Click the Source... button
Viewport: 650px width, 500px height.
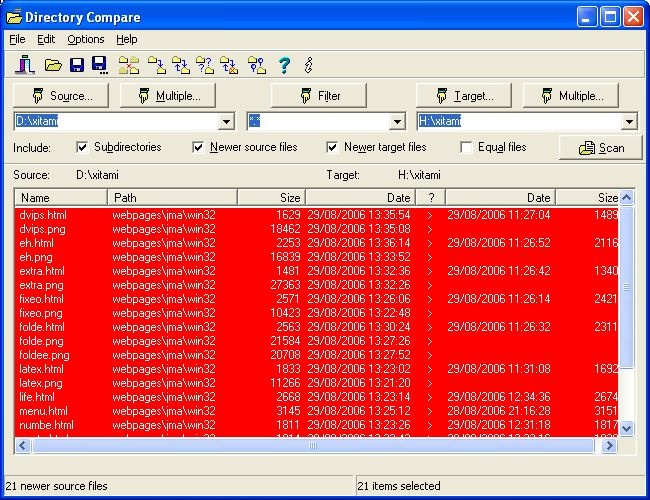tap(61, 96)
